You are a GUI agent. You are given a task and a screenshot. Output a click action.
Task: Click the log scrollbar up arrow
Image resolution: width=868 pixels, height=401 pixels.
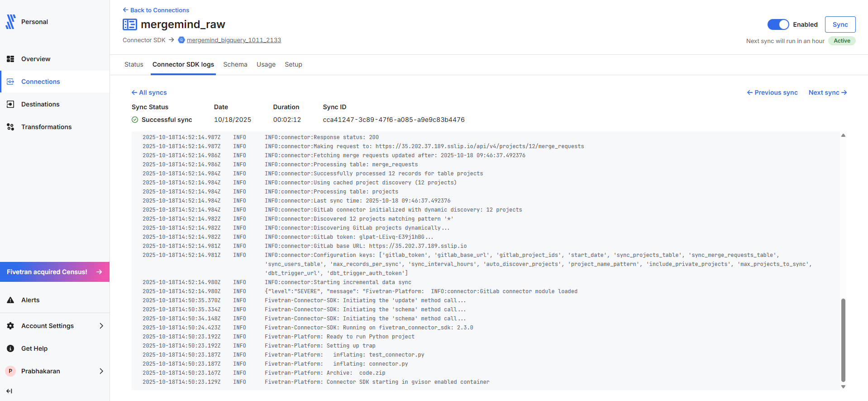click(x=843, y=135)
